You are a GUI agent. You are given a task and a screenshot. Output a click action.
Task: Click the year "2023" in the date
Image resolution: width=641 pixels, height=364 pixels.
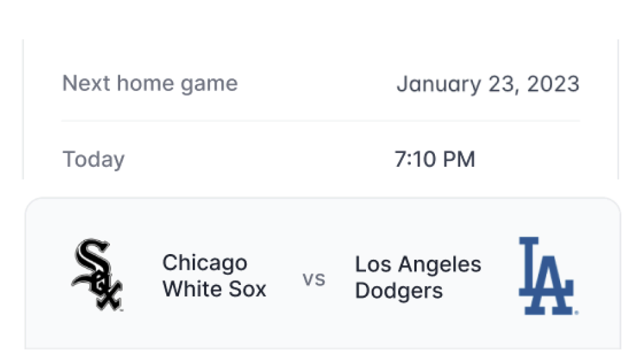click(x=553, y=84)
